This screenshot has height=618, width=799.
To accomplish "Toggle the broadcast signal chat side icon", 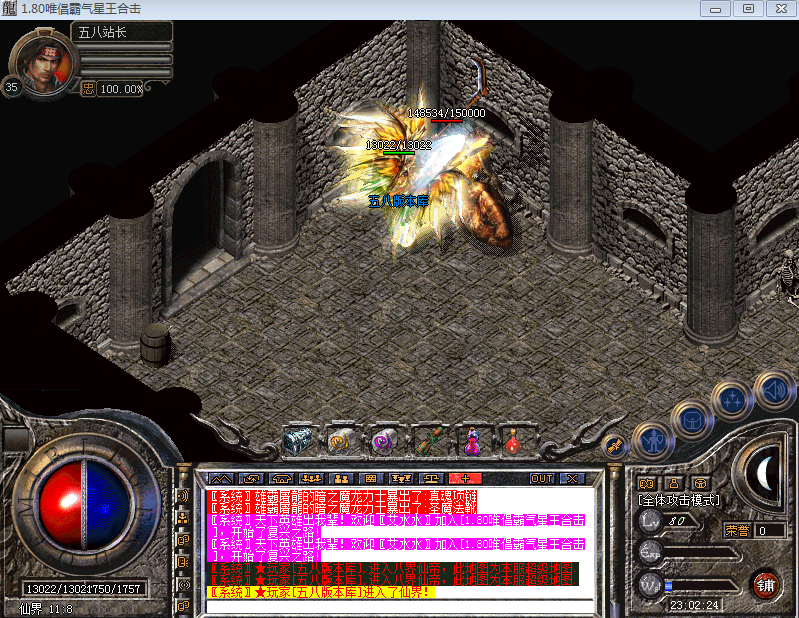I will click(183, 584).
